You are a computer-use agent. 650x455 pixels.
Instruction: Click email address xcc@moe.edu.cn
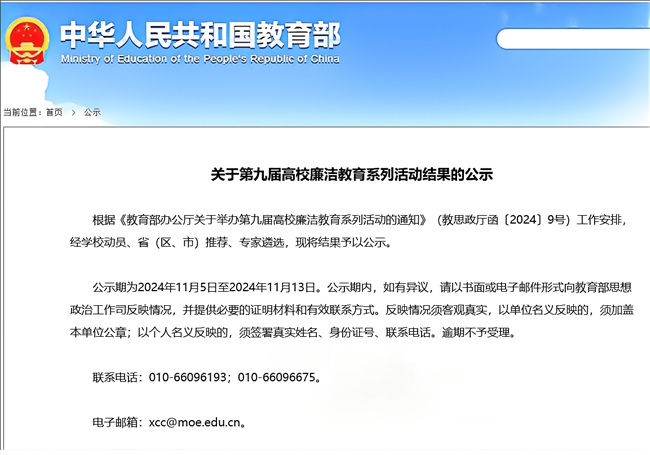(x=195, y=422)
